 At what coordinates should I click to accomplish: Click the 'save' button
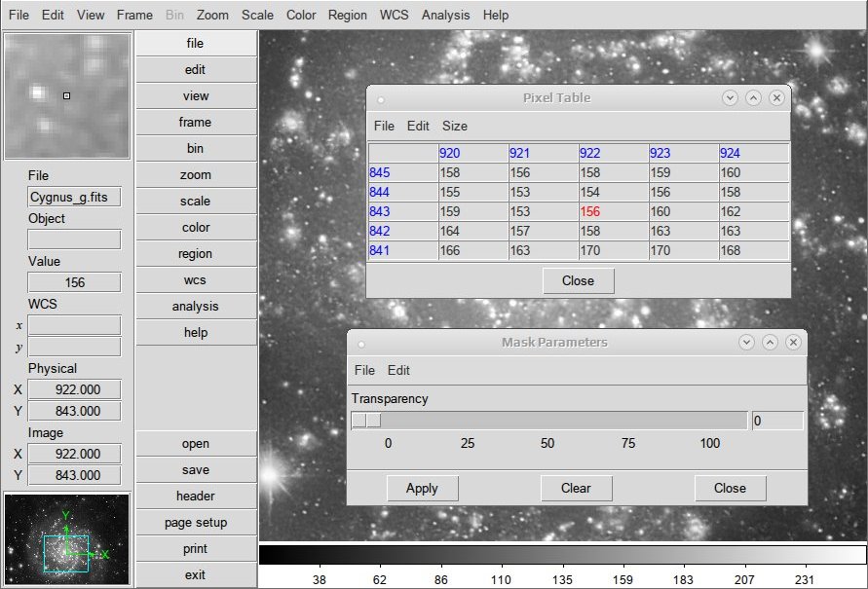196,470
